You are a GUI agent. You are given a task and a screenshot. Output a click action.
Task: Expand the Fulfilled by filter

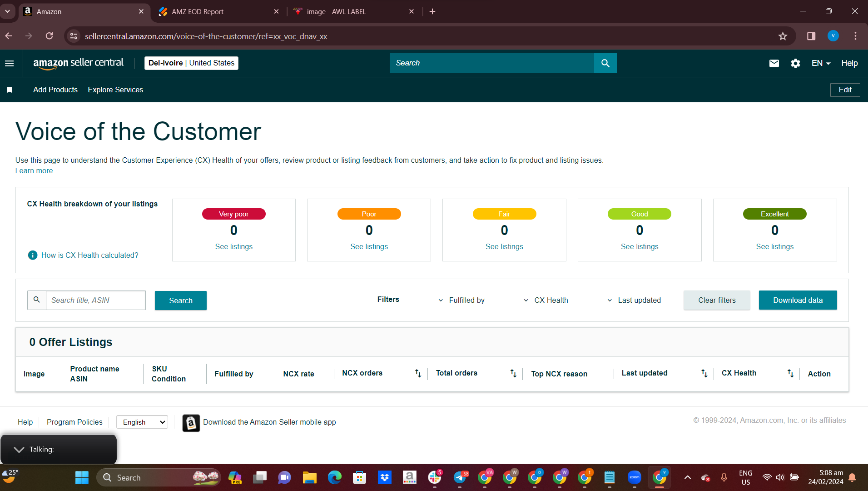[461, 301]
